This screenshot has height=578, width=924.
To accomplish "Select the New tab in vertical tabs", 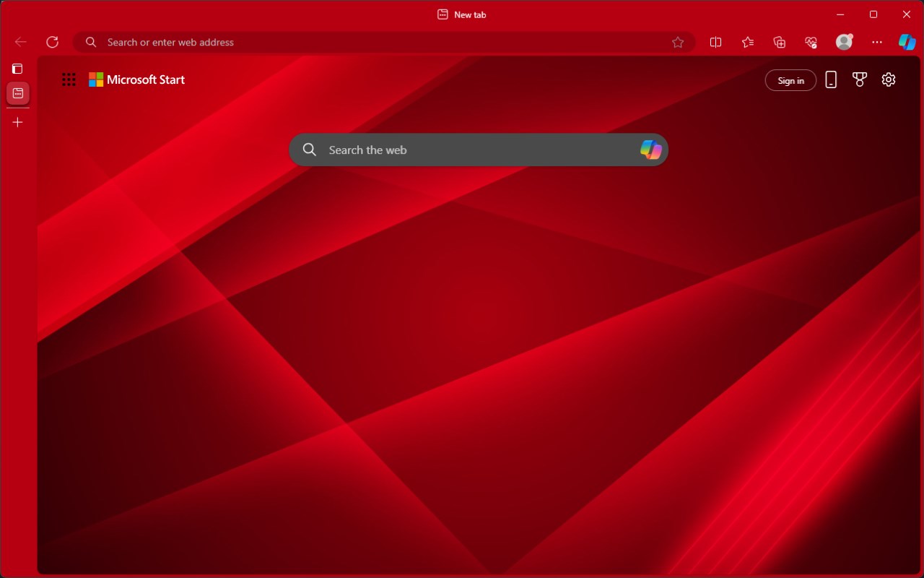I will pos(18,92).
